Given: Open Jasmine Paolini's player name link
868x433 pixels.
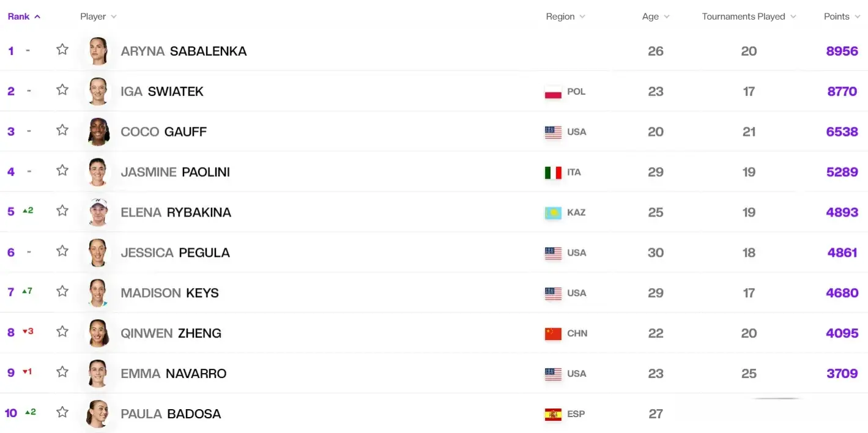Looking at the screenshot, I should tap(176, 172).
